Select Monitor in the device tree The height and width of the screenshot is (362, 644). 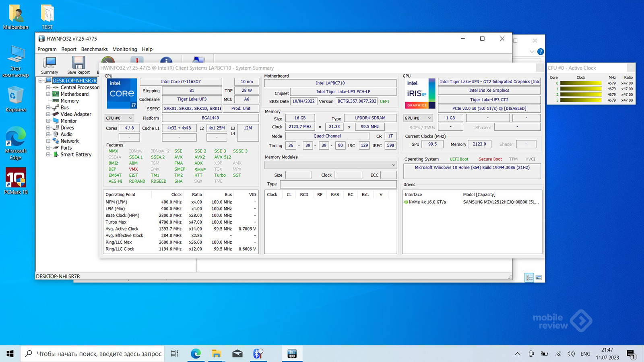pyautogui.click(x=68, y=121)
